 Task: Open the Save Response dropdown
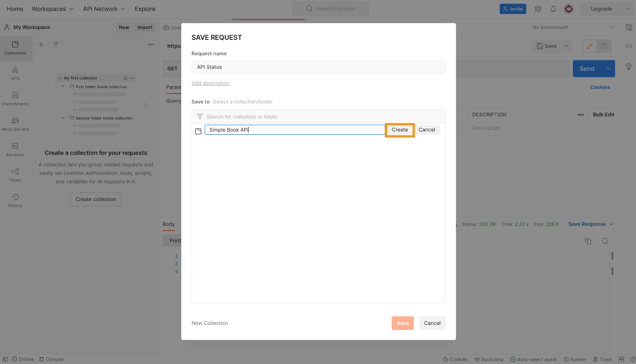[591, 224]
